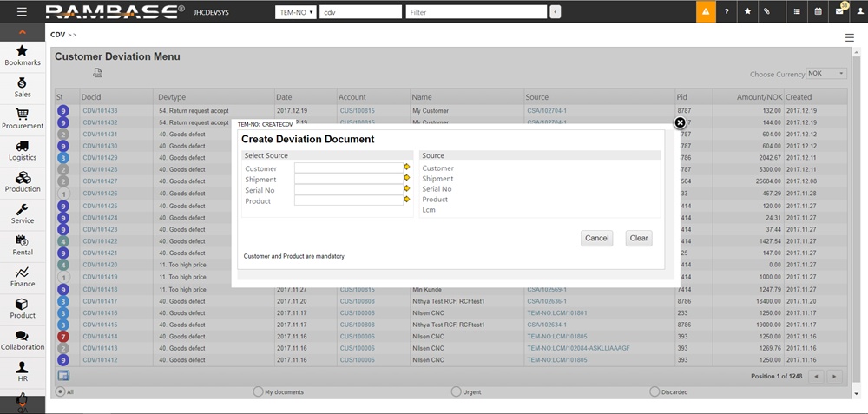Click the orange warning alert icon
The height and width of the screenshot is (414, 868).
pyautogui.click(x=706, y=12)
